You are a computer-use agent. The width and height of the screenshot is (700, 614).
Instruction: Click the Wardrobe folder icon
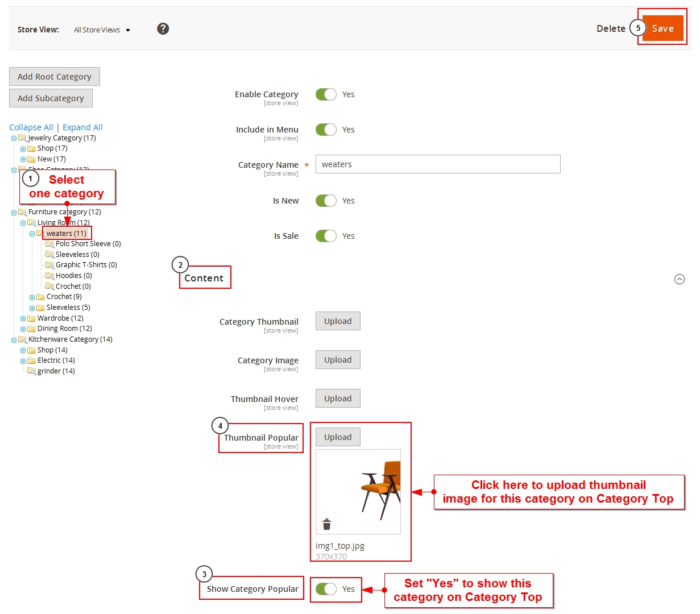tap(32, 318)
